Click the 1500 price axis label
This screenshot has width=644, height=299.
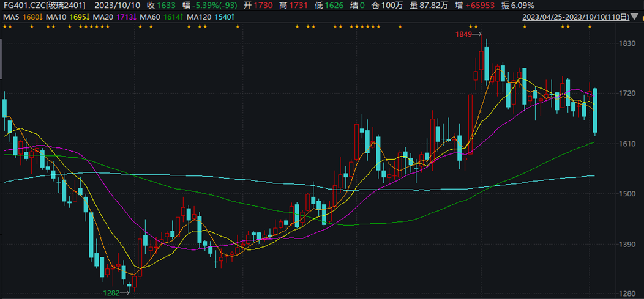coord(627,194)
